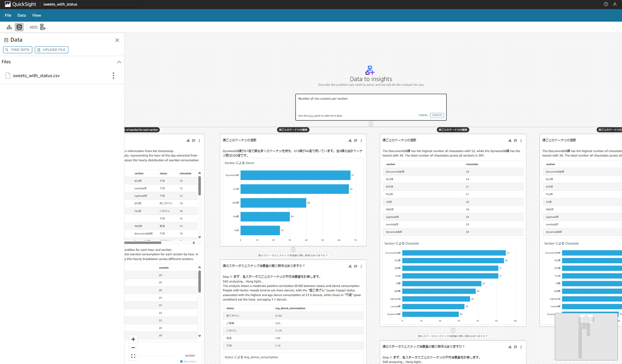Click flag icon on the osenbei card
622x364 pixels.
pos(194,141)
